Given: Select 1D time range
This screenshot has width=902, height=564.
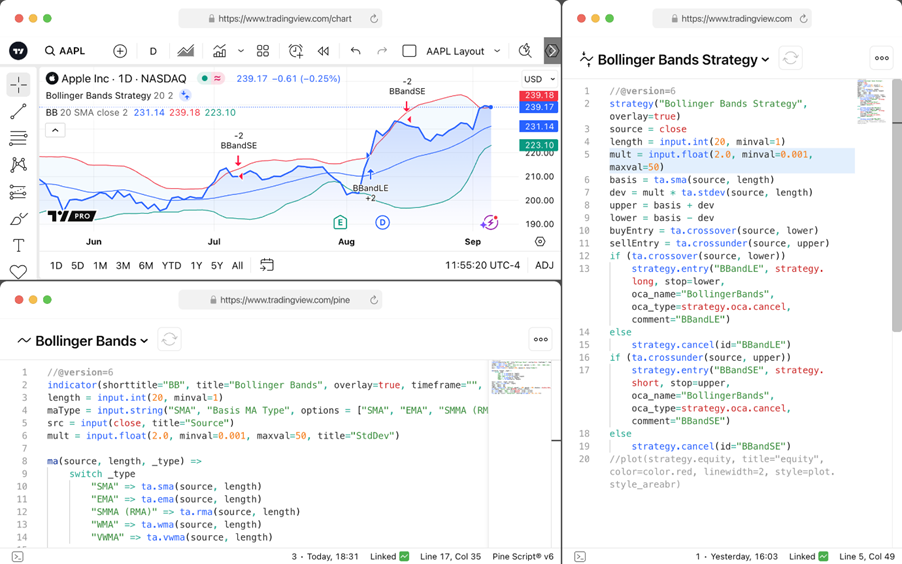Looking at the screenshot, I should pos(56,265).
